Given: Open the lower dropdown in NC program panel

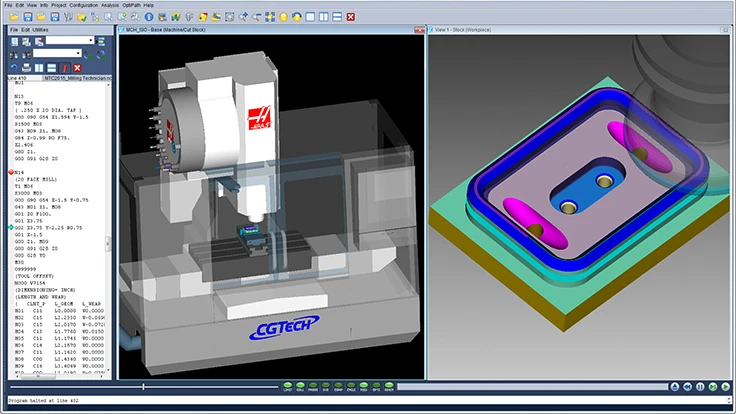Looking at the screenshot, I should coord(77,53).
